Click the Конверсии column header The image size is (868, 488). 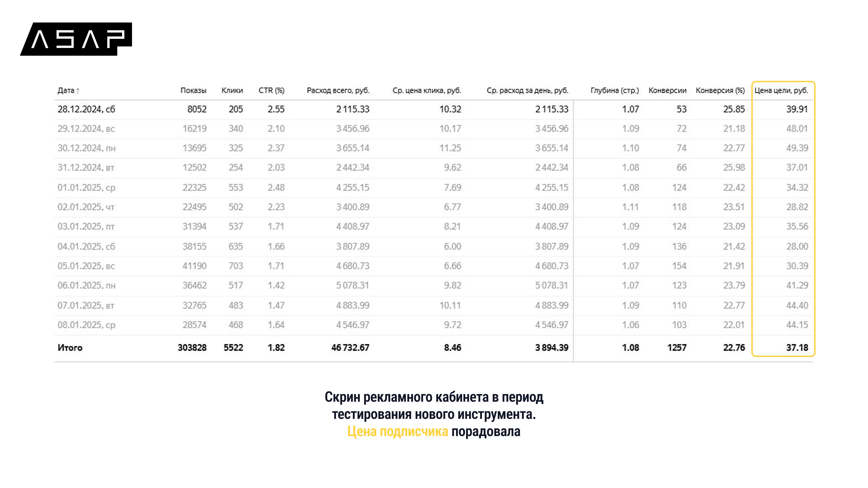pos(667,91)
